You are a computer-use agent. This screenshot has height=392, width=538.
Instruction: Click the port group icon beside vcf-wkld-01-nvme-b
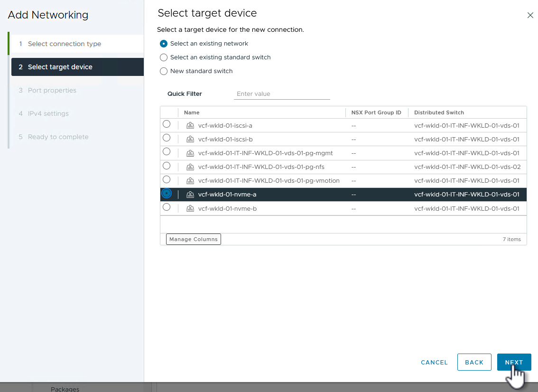(190, 208)
